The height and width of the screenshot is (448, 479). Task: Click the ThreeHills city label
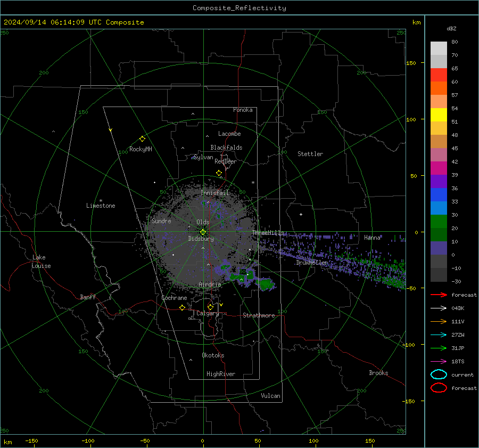pyautogui.click(x=268, y=233)
